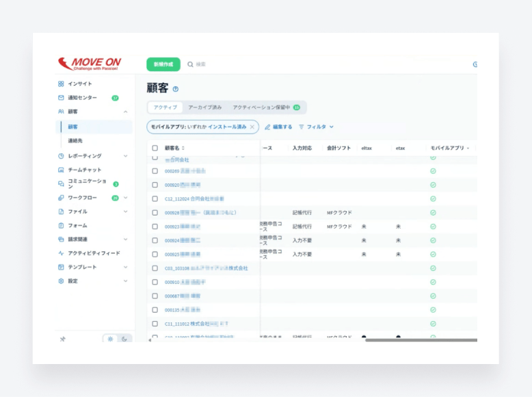The height and width of the screenshot is (401, 532).
Task: Open ワークフロー icon in sidebar
Action: (61, 198)
